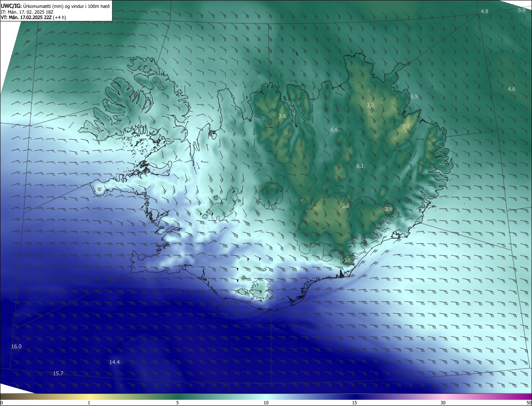This screenshot has width=532, height=406.
Task: Click the 0 tick label on the color scale
Action: coord(2,403)
